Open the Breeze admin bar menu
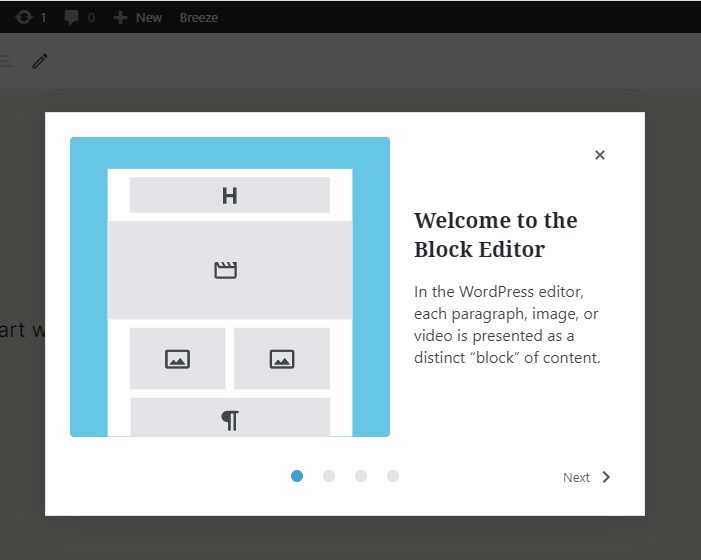This screenshot has height=560, width=701. (198, 17)
